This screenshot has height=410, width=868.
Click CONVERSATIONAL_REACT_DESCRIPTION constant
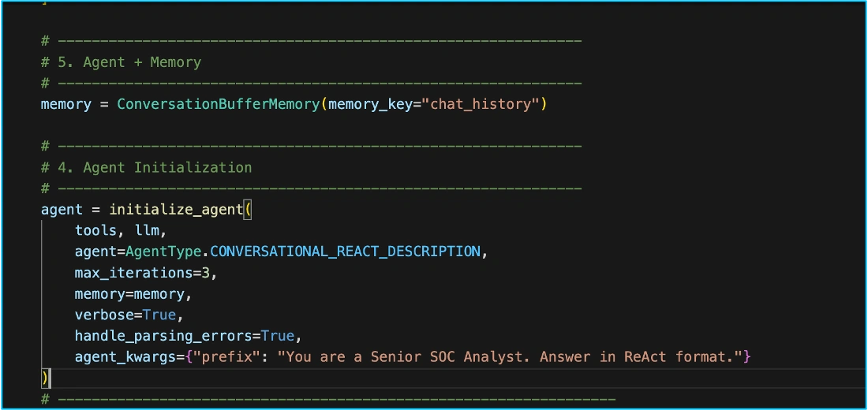click(345, 252)
